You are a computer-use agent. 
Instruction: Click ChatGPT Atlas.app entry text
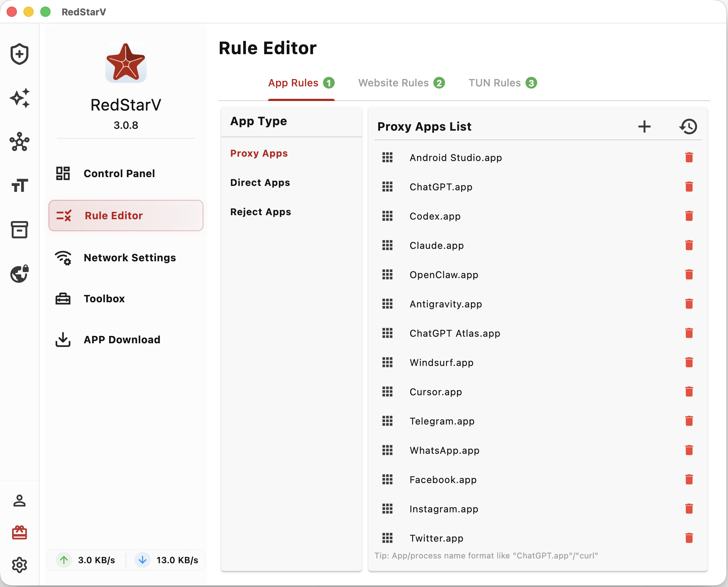click(455, 333)
